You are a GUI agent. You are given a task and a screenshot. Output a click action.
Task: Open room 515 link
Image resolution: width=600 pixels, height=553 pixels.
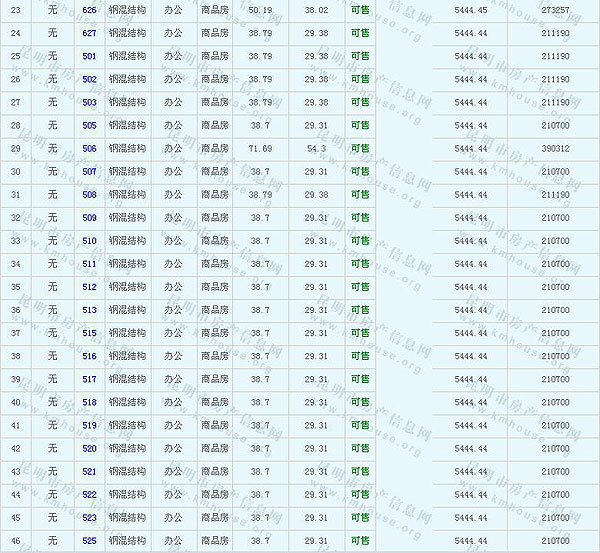(90, 333)
